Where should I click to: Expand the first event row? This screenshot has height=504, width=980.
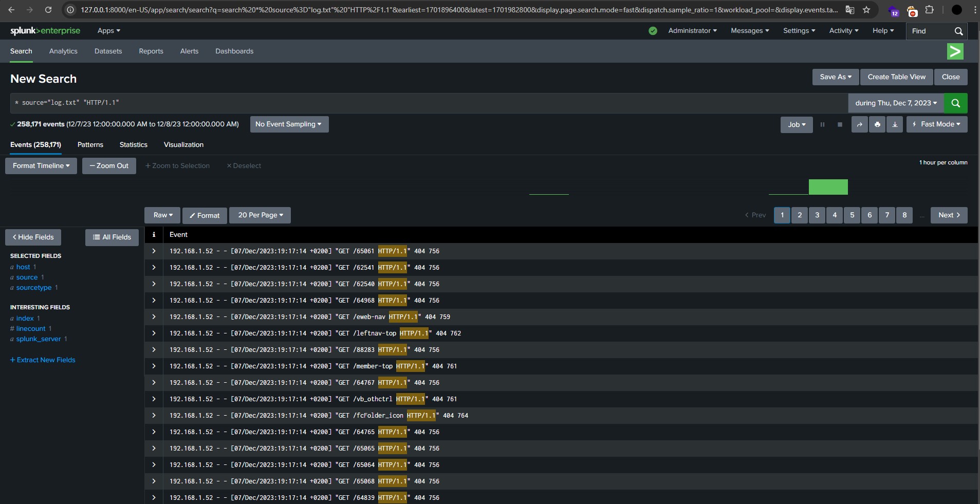(154, 251)
